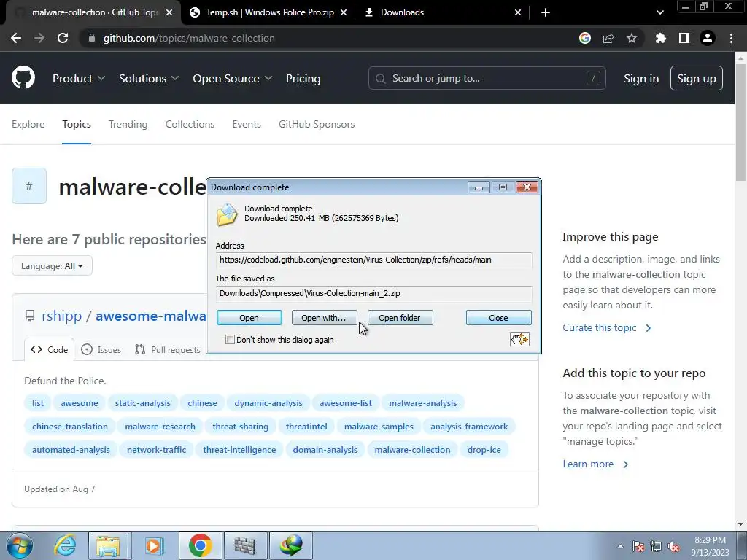Open the Pull requests tab
This screenshot has height=560, width=747.
tap(168, 349)
